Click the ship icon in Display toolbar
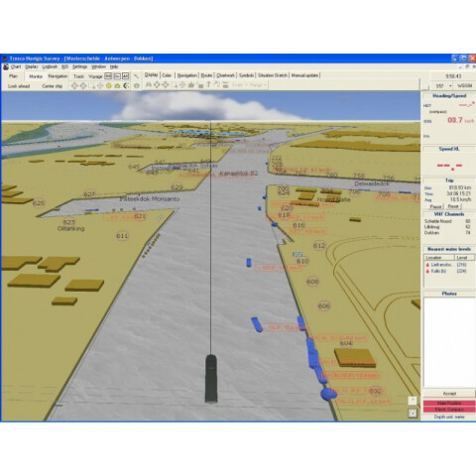The image size is (476, 476). (x=191, y=85)
